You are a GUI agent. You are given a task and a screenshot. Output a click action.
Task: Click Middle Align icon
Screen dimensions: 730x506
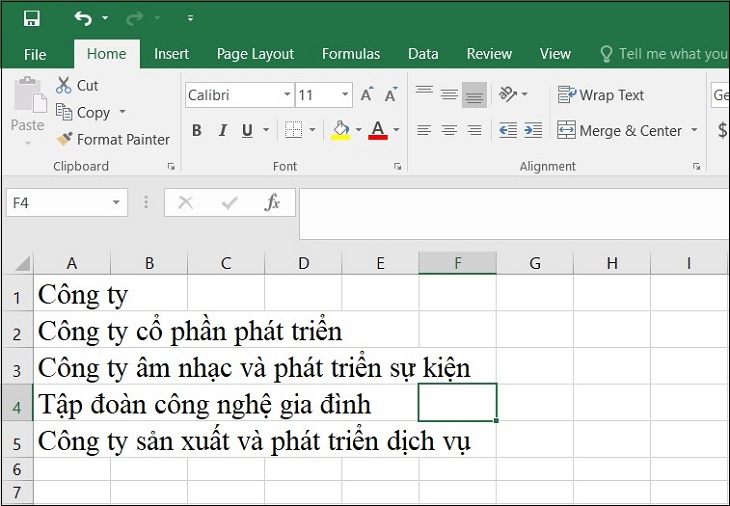point(449,94)
